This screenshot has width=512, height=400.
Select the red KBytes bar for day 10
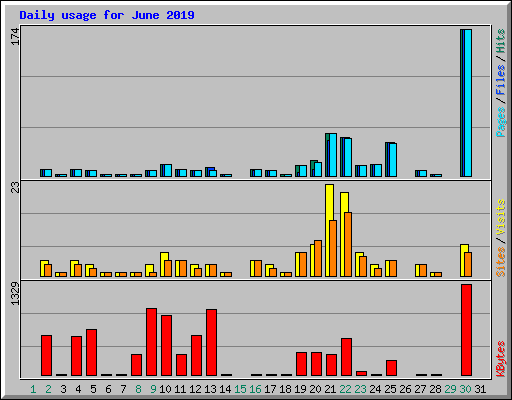(166, 346)
